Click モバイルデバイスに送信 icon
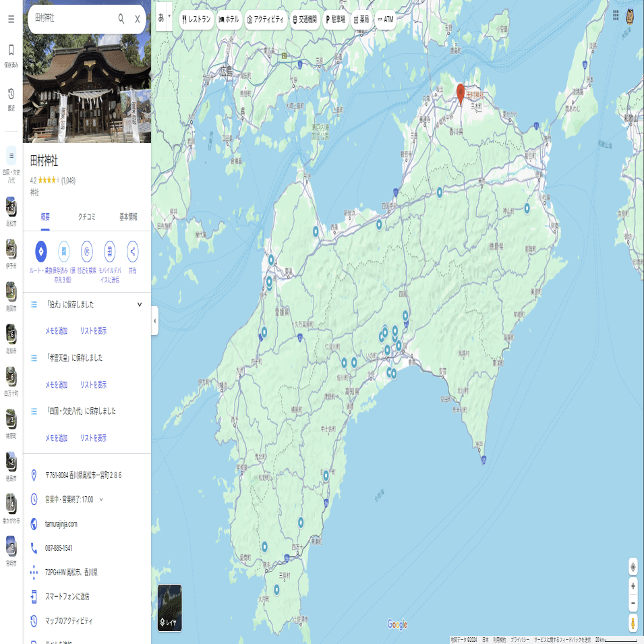 pos(110,252)
